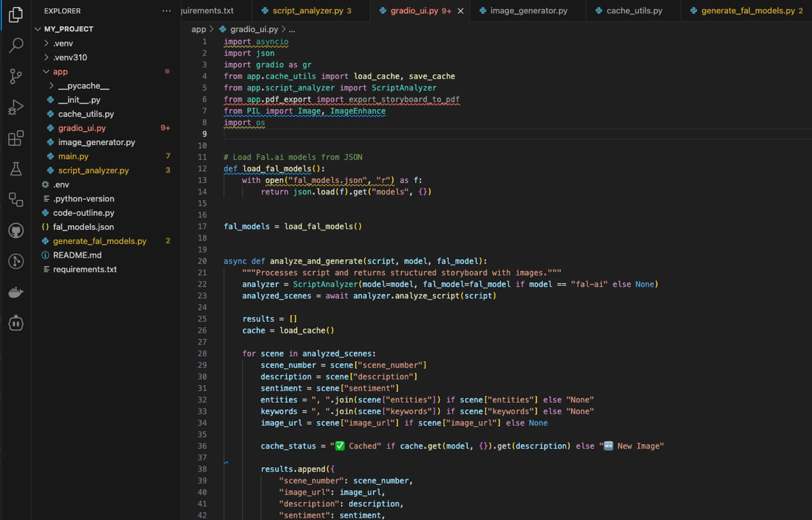Open .python-version file in explorer
Image resolution: width=812 pixels, height=520 pixels.
tap(84, 198)
